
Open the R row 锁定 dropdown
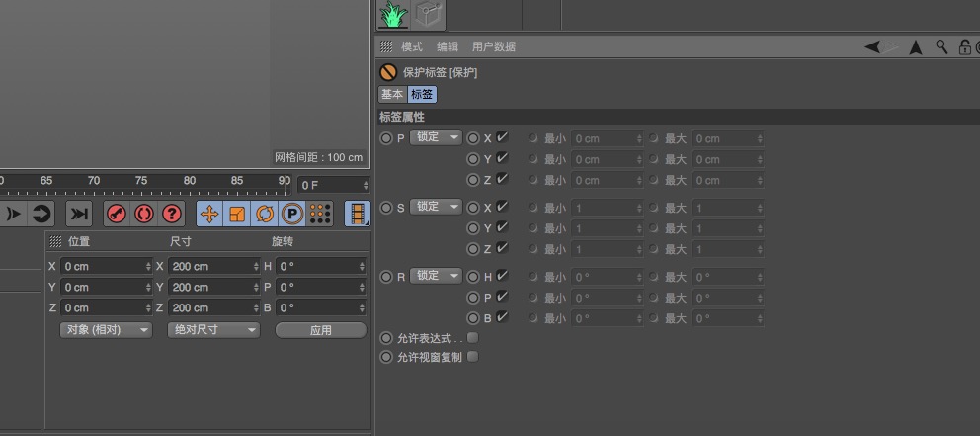[x=436, y=275]
